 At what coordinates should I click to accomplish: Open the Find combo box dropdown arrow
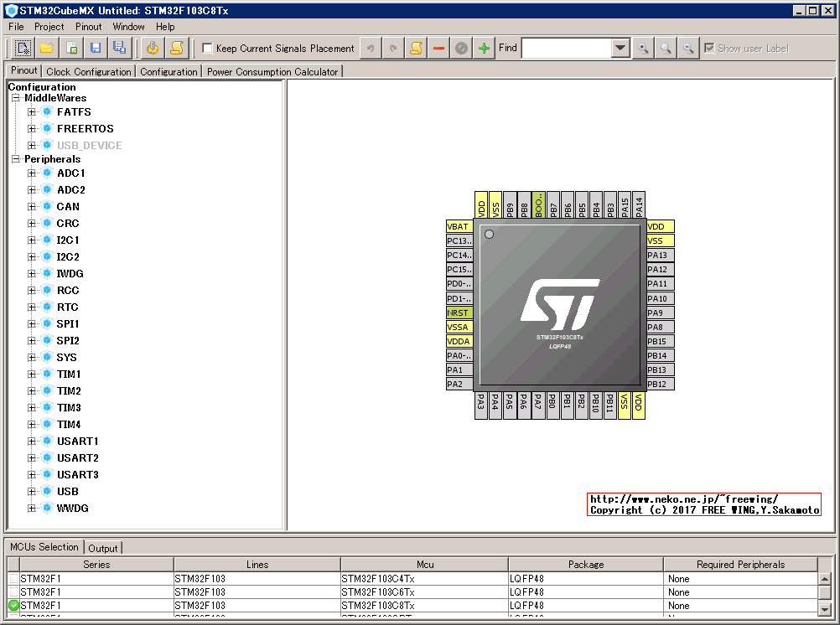tap(620, 49)
